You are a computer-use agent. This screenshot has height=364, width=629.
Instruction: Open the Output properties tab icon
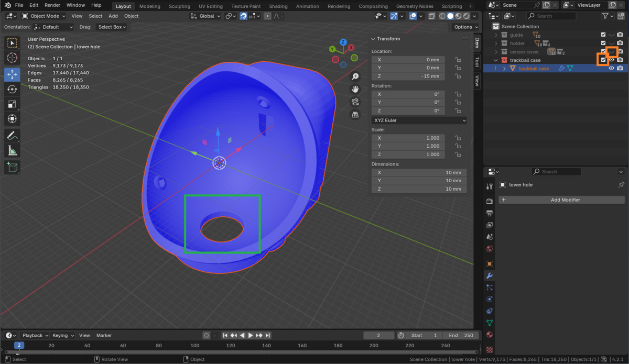point(490,213)
